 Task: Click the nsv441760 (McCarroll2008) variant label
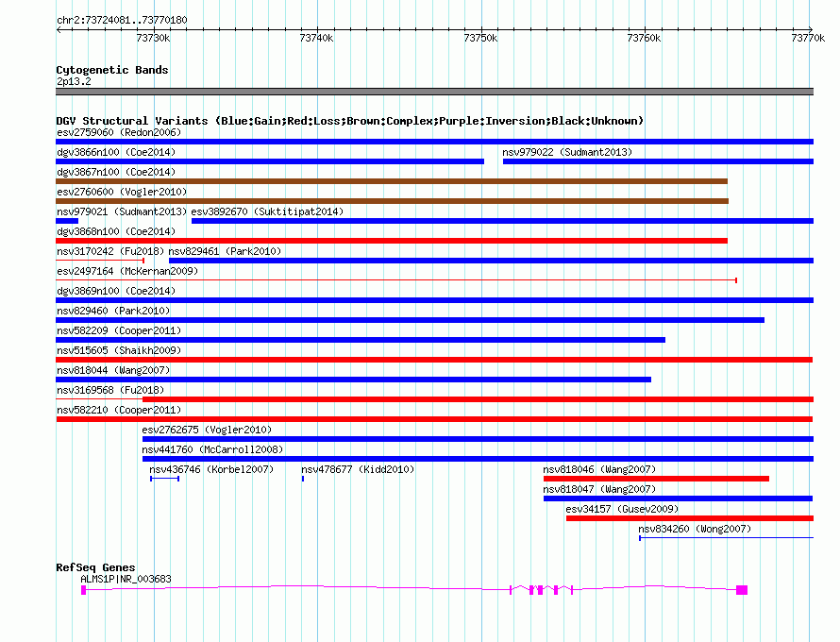coord(212,449)
